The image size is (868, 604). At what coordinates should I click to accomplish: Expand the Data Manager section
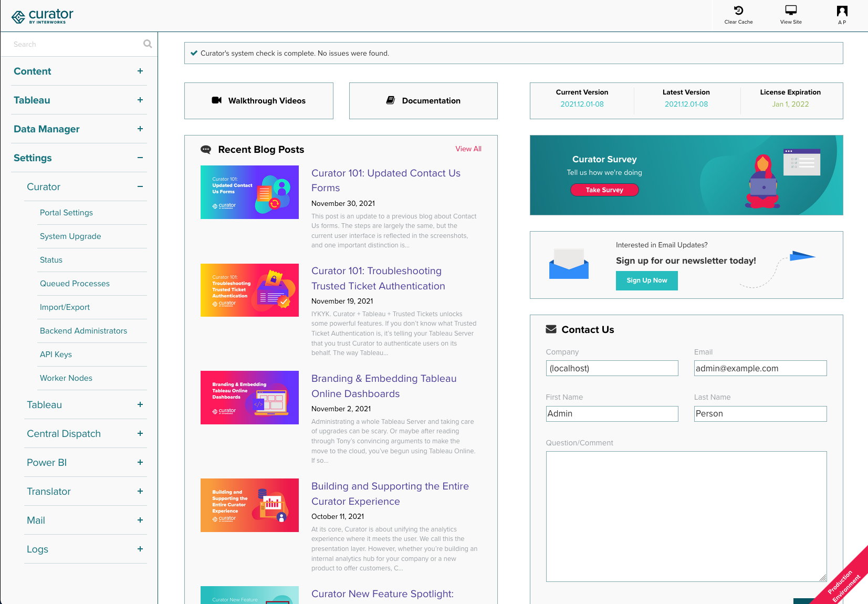(140, 129)
